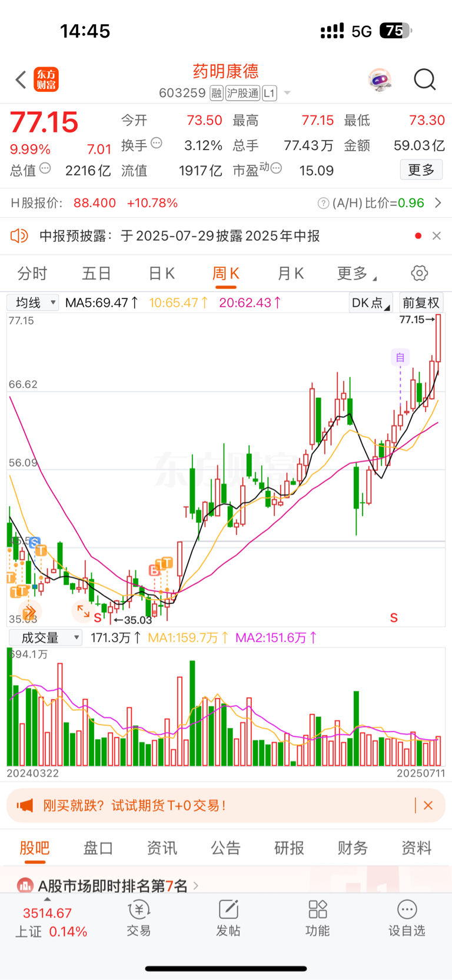Toggle the DK点 signal option

pyautogui.click(x=371, y=303)
